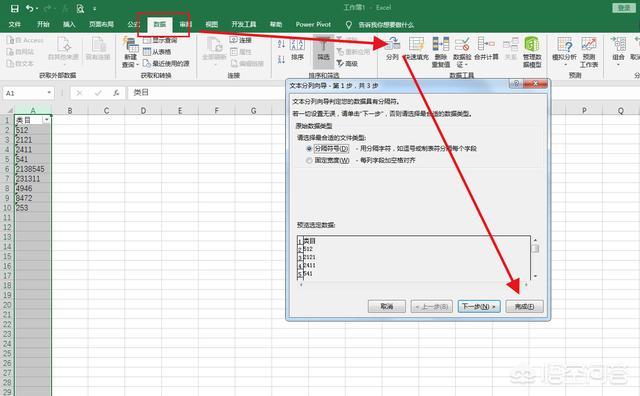Click the Finish (完成) button in wizard
640x396 pixels.
pos(524,307)
